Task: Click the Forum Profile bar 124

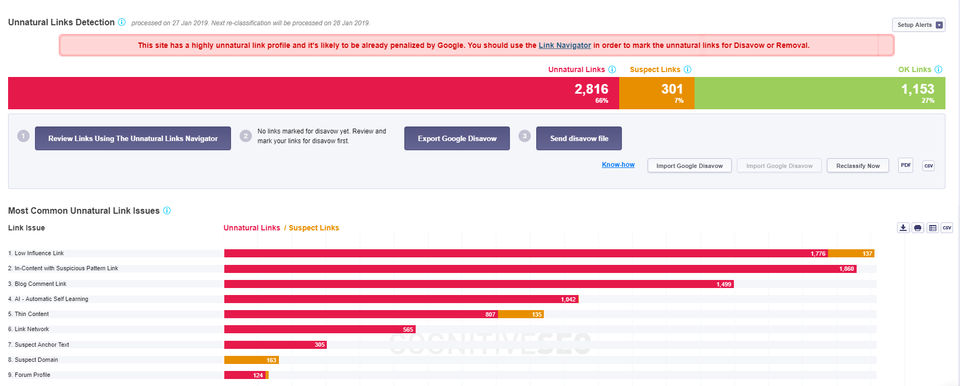Action: [x=245, y=375]
